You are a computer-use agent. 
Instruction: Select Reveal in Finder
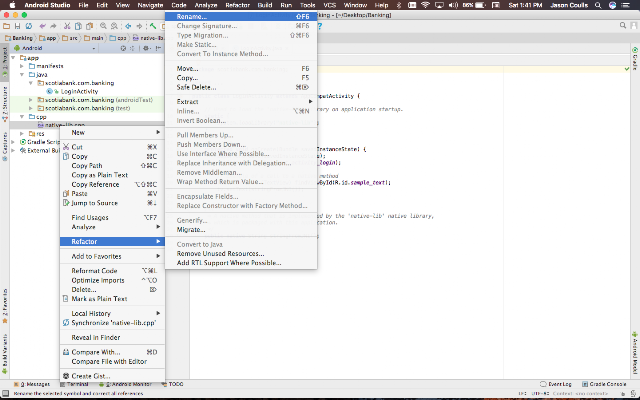(x=112, y=338)
